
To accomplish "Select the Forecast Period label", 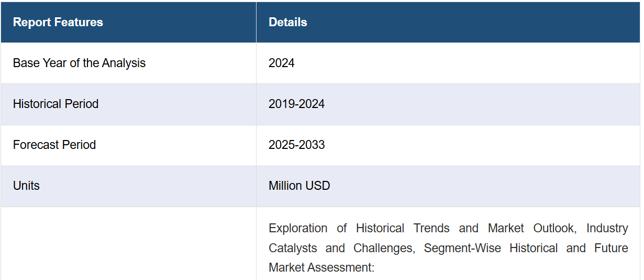I will coord(54,145).
